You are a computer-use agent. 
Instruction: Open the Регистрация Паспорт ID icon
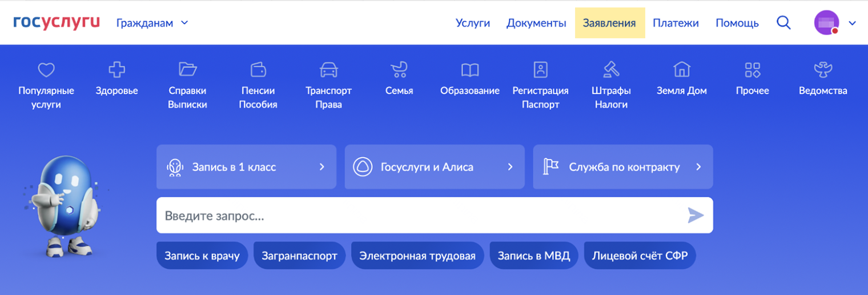(540, 70)
